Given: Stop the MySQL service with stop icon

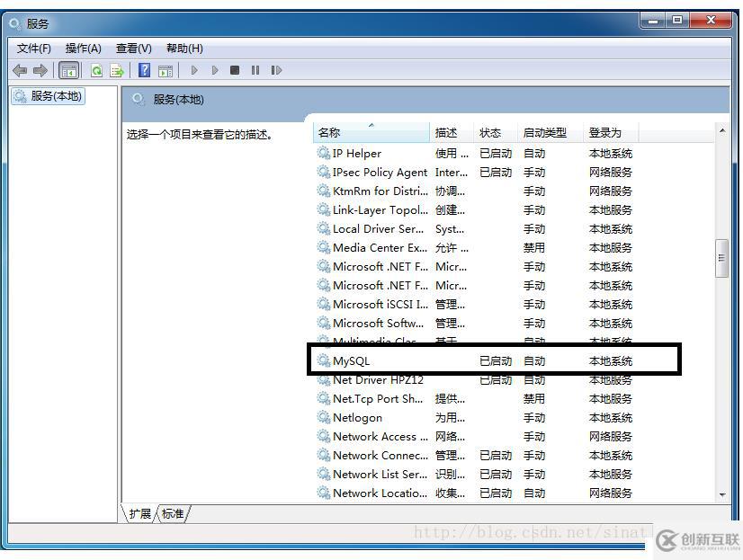Looking at the screenshot, I should (x=235, y=70).
